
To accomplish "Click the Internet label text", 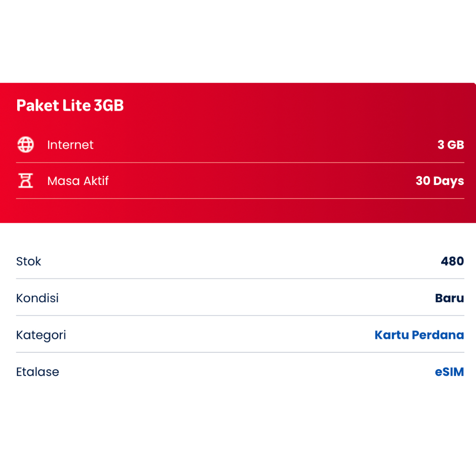I will click(x=70, y=145).
